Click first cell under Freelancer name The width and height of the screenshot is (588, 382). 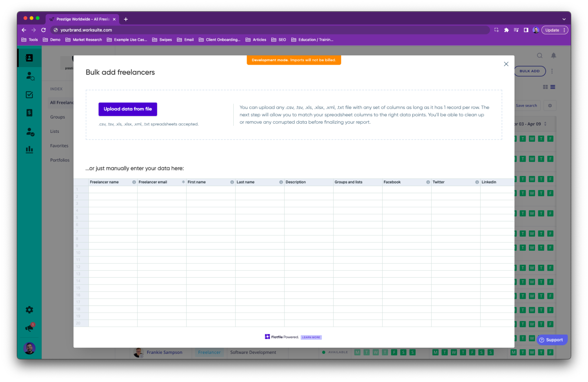click(x=113, y=190)
